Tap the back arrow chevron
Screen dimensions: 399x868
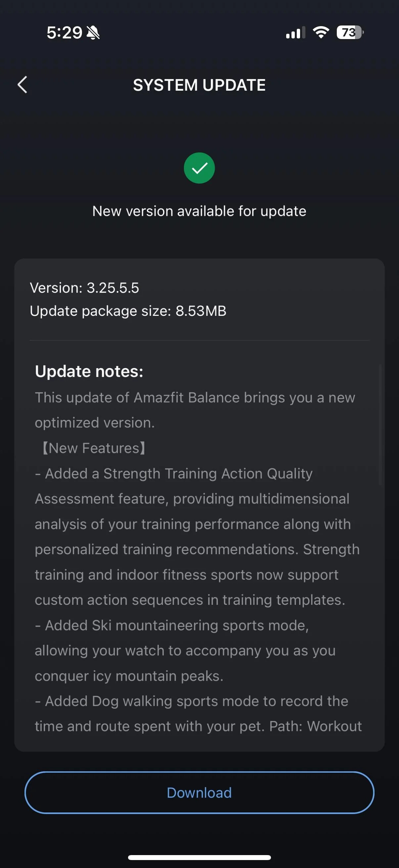[x=22, y=84]
